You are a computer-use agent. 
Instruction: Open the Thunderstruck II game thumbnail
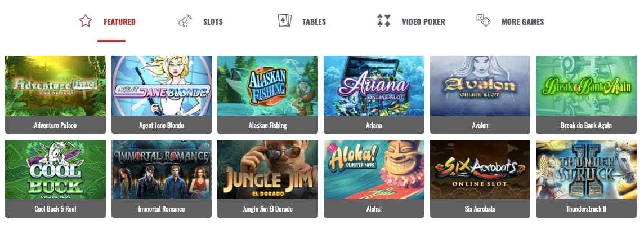point(586,170)
